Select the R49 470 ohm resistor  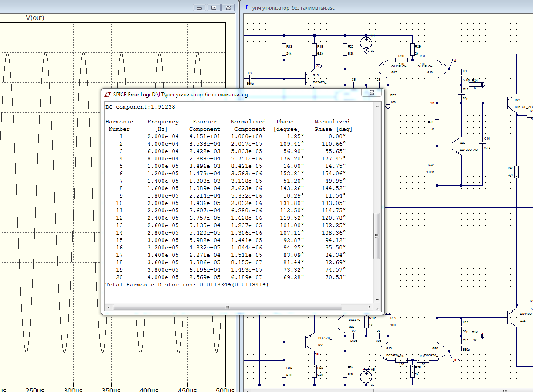(517, 172)
